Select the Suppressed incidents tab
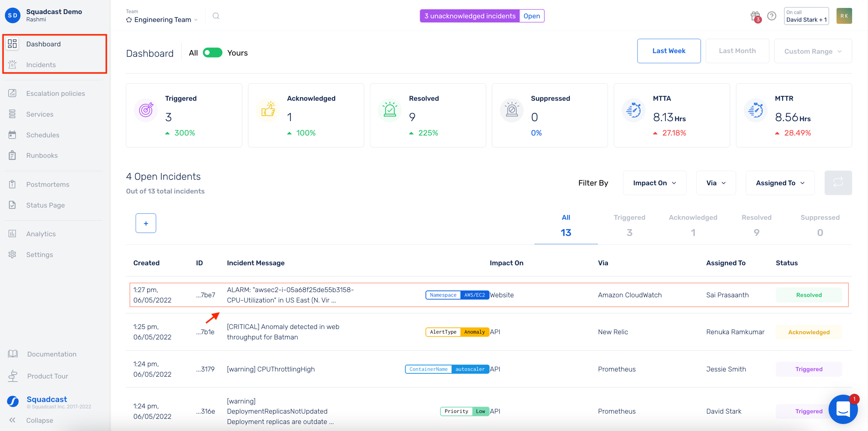 820,225
